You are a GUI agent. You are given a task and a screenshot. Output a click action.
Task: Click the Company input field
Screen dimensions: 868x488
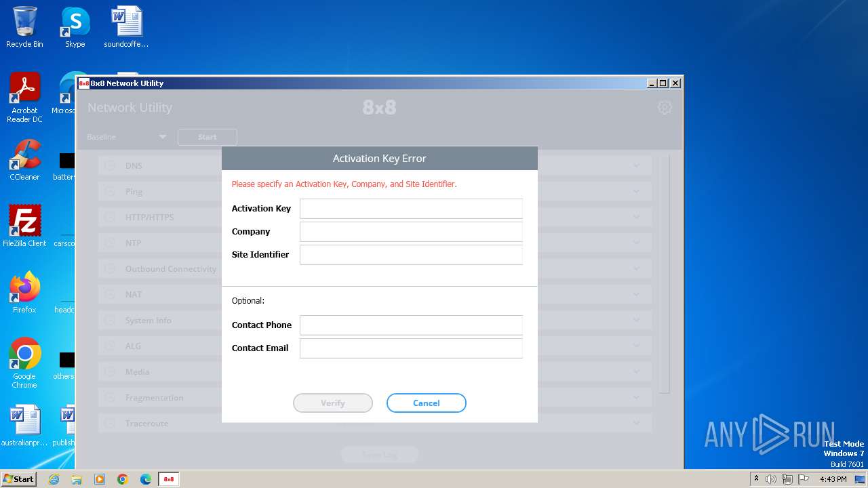411,232
